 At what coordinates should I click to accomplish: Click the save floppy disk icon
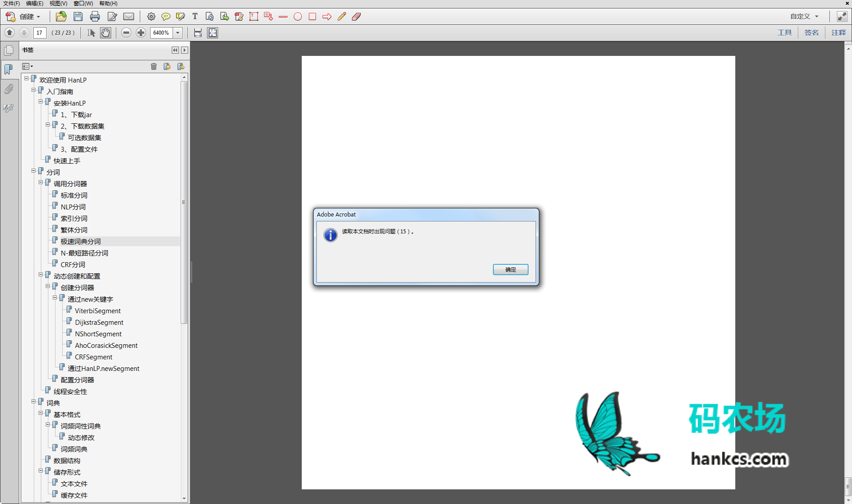click(78, 16)
